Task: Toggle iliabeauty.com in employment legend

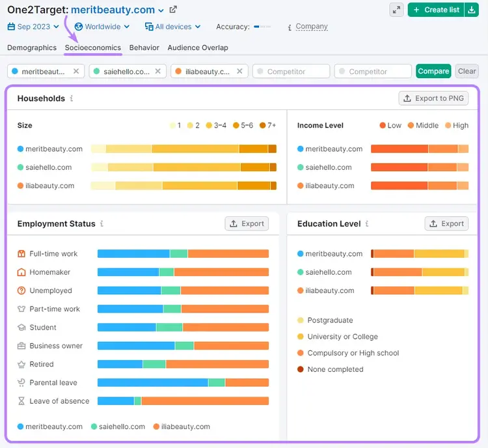Action: pos(182,427)
